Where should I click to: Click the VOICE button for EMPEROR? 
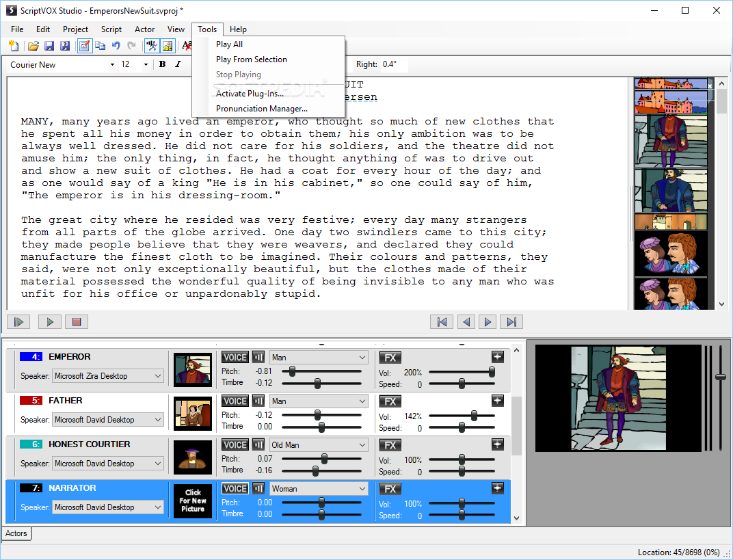235,358
